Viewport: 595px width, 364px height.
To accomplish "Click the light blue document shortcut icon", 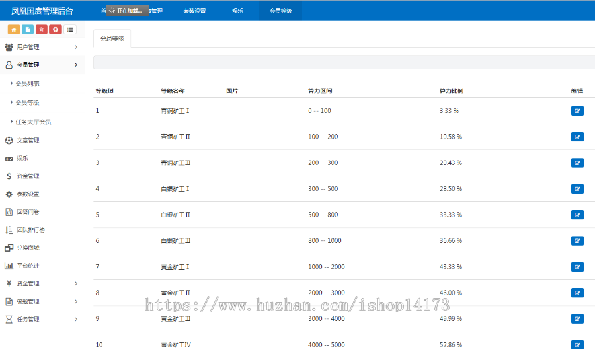I will tap(28, 30).
